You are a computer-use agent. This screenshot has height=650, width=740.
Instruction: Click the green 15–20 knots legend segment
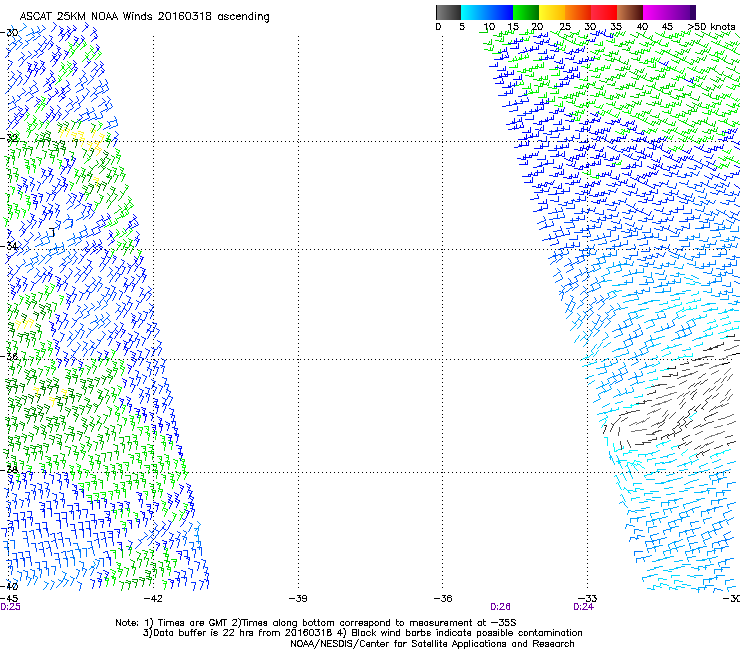(526, 12)
